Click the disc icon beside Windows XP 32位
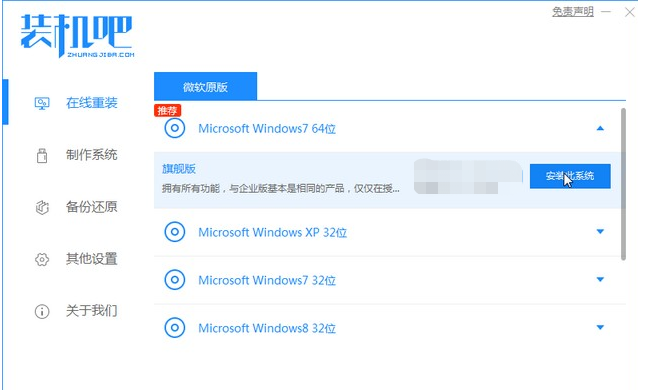The height and width of the screenshot is (390, 669). (x=175, y=232)
